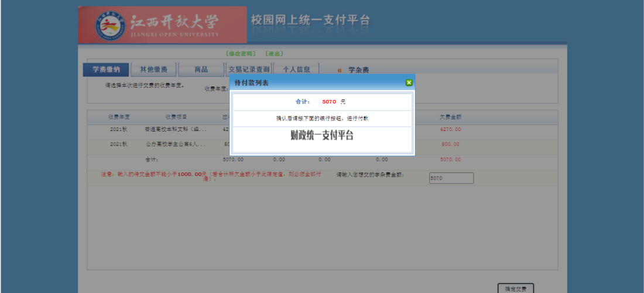Click the orange bullet icon before 学杂费
The image size is (644, 293).
pyautogui.click(x=340, y=70)
